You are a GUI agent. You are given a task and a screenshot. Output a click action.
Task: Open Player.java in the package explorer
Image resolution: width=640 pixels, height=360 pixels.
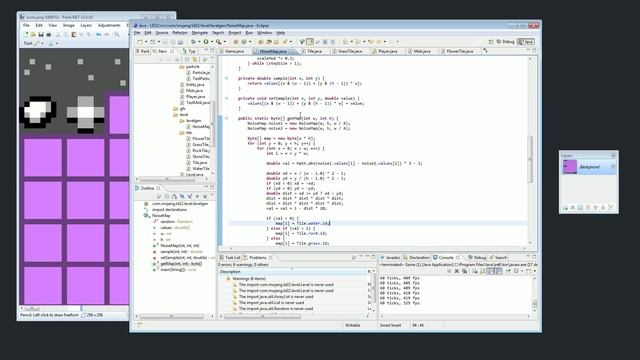(196, 97)
